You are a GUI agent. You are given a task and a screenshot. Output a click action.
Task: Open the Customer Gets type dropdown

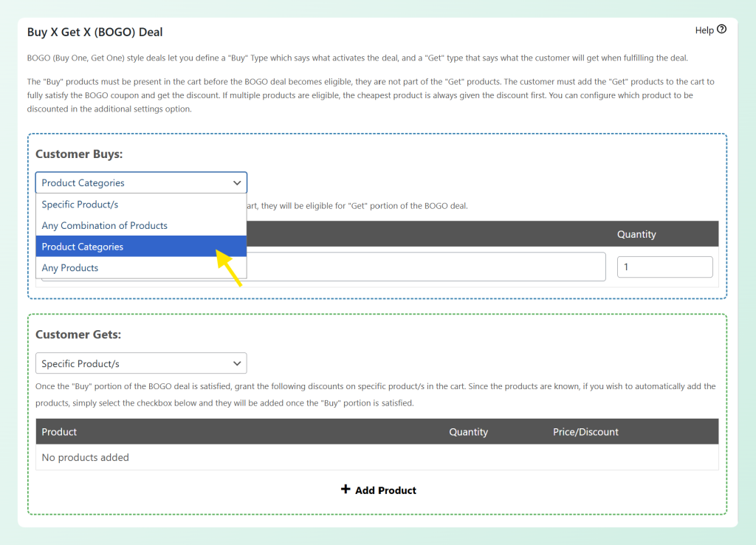141,363
